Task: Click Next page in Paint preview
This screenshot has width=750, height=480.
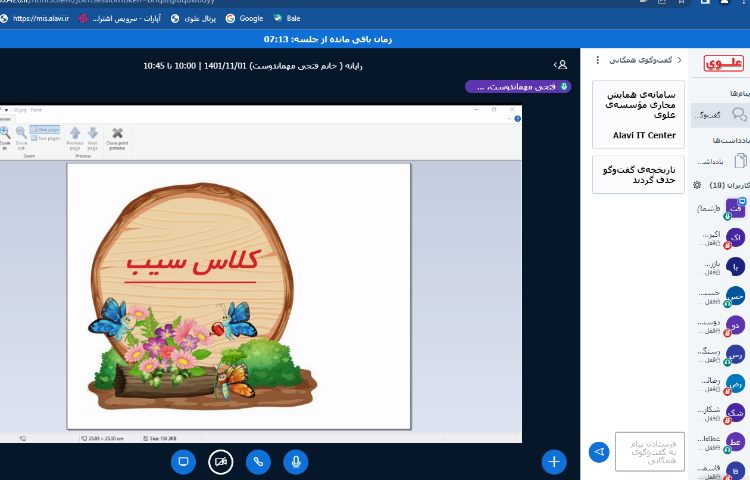Action: (92, 138)
